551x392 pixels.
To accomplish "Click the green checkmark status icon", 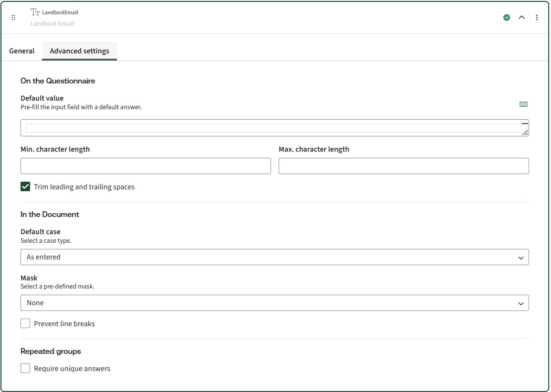I will [x=507, y=18].
